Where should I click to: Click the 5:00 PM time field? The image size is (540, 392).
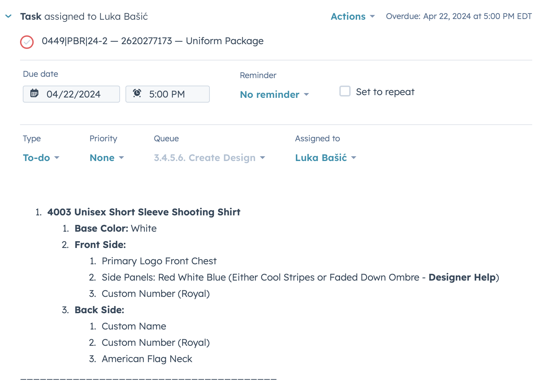(167, 94)
